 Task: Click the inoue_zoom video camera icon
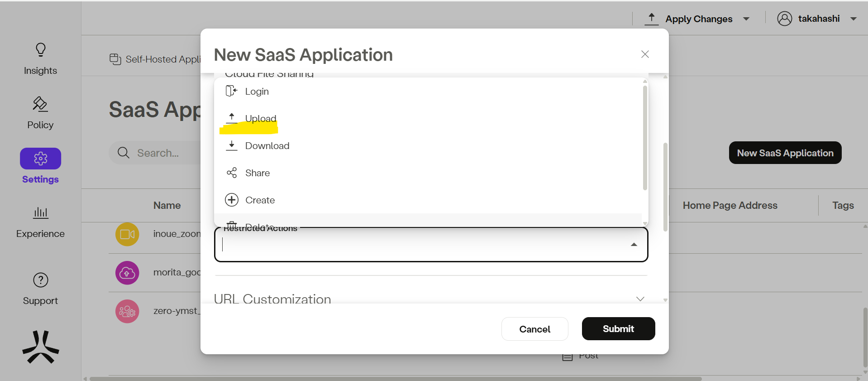point(127,234)
